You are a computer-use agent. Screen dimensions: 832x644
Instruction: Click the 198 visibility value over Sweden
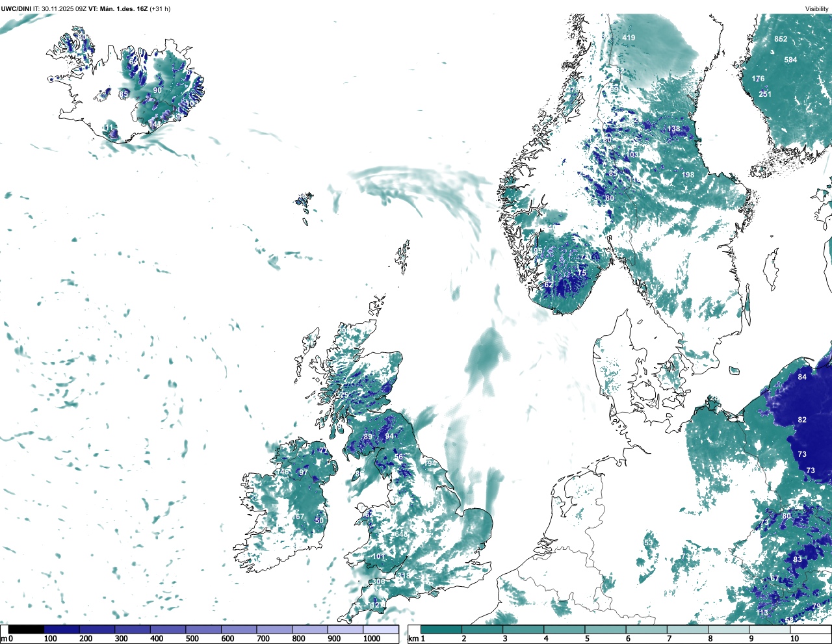pyautogui.click(x=688, y=175)
